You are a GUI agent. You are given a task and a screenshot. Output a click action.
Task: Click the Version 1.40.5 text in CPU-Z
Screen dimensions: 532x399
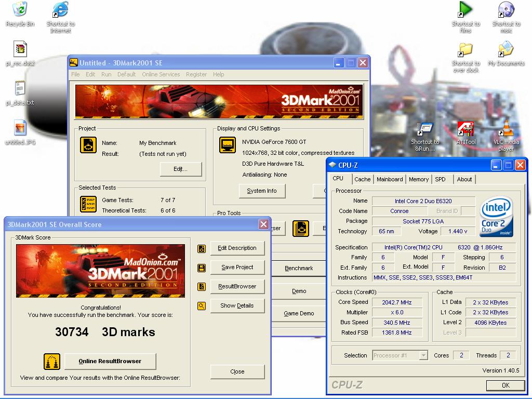pos(501,370)
